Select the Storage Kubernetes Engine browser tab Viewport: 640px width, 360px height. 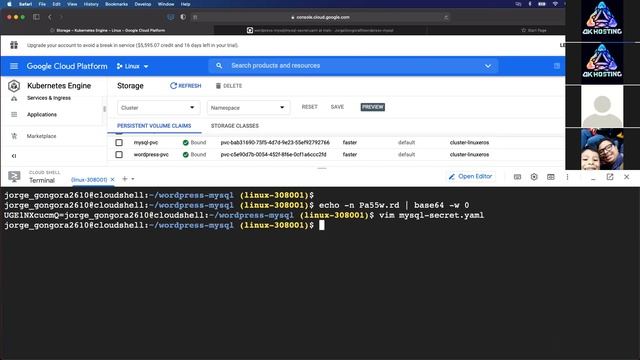[x=107, y=30]
